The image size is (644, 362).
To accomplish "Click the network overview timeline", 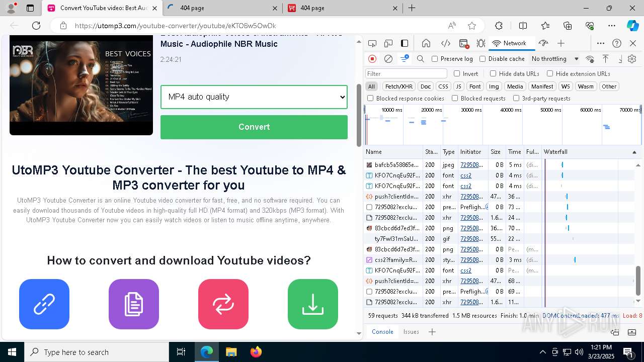I will pyautogui.click(x=503, y=125).
